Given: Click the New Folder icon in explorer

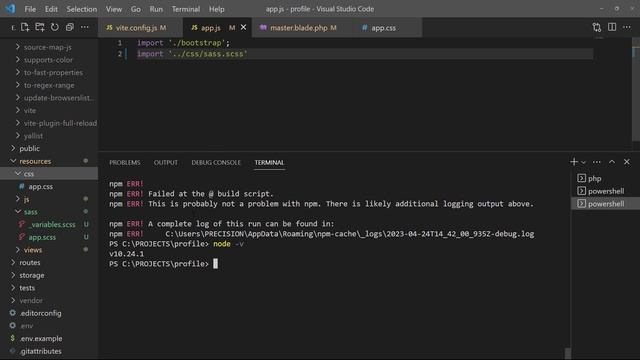Looking at the screenshot, I should tap(40, 27).
